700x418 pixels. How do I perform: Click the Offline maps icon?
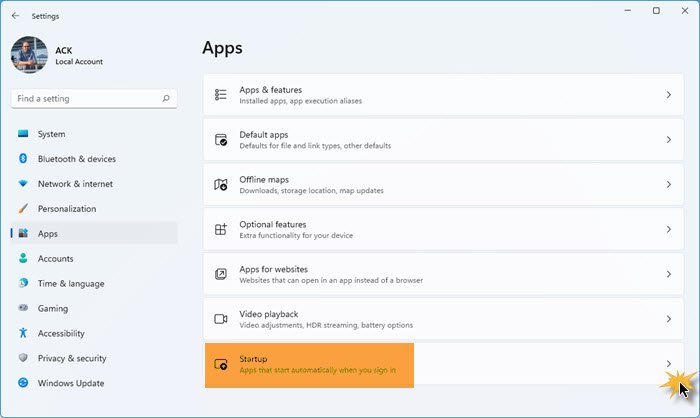(221, 185)
